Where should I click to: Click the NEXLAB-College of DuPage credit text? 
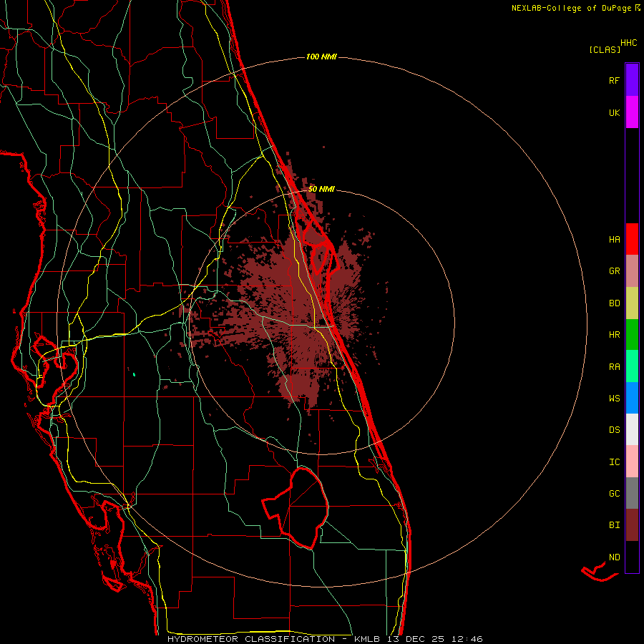(571, 8)
